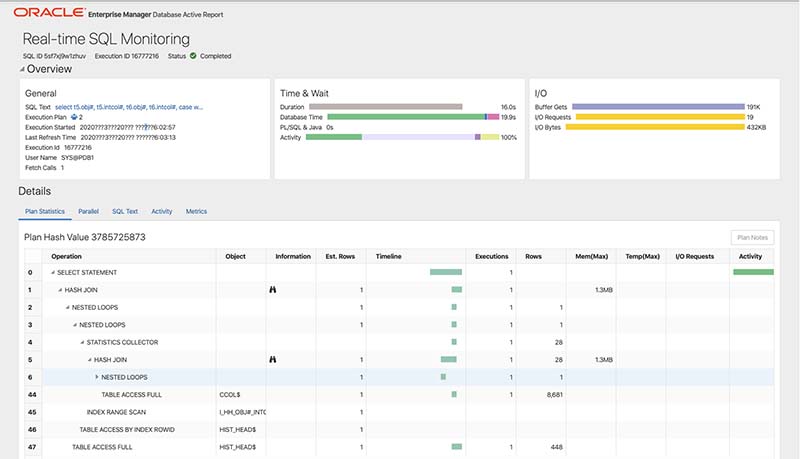Click the Oracle logo
Screen dimensions: 800x459
49,12
